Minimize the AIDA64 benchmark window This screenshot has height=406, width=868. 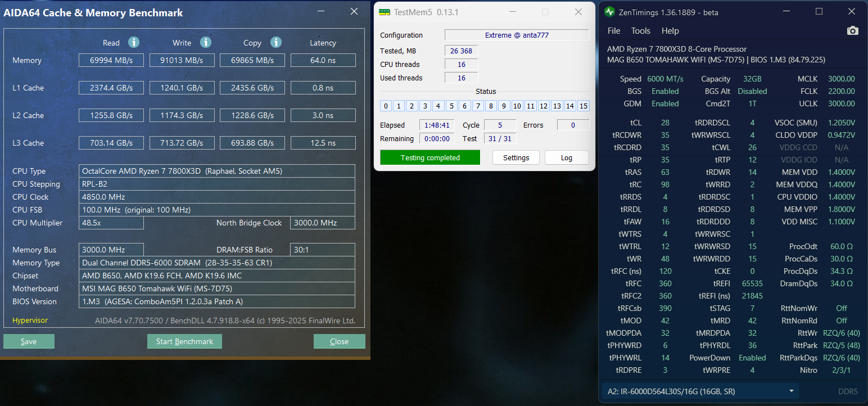coord(320,11)
